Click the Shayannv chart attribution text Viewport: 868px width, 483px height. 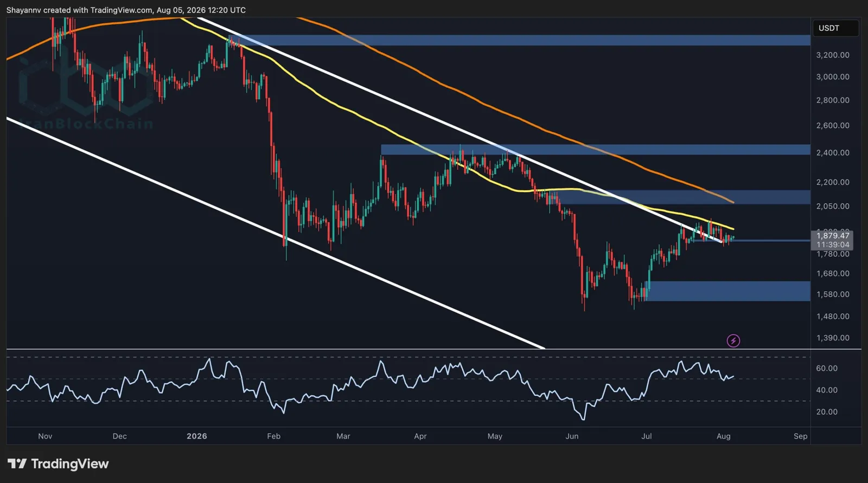[x=126, y=10]
